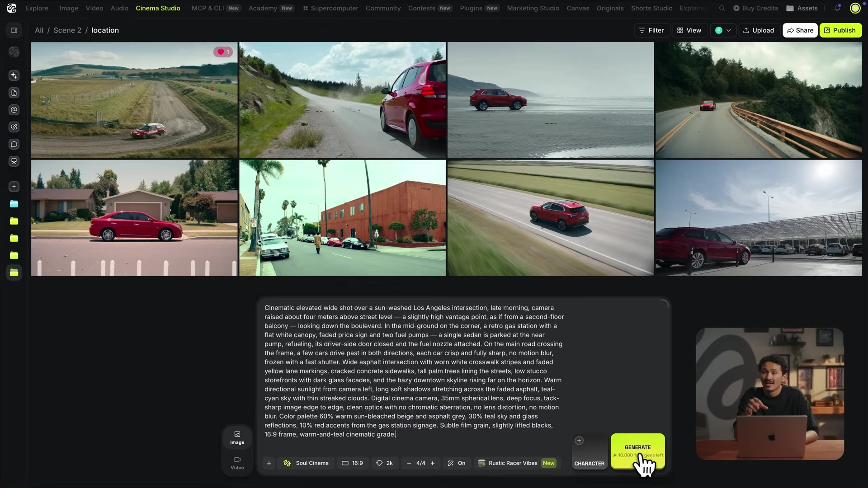Select the highlighted bottom folder in the sidebar
This screenshot has width=868, height=488.
(14, 272)
